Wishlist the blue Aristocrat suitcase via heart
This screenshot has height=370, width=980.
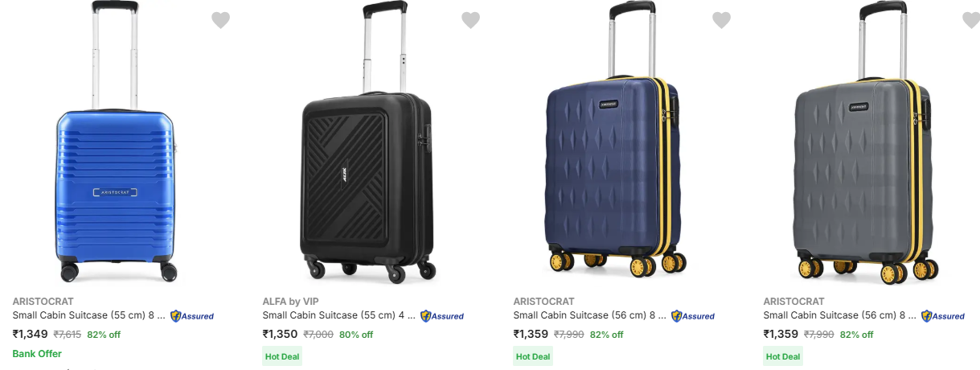click(x=221, y=20)
